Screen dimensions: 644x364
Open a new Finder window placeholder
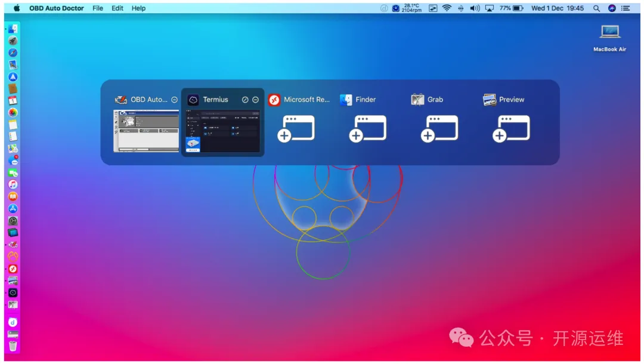coord(367,129)
